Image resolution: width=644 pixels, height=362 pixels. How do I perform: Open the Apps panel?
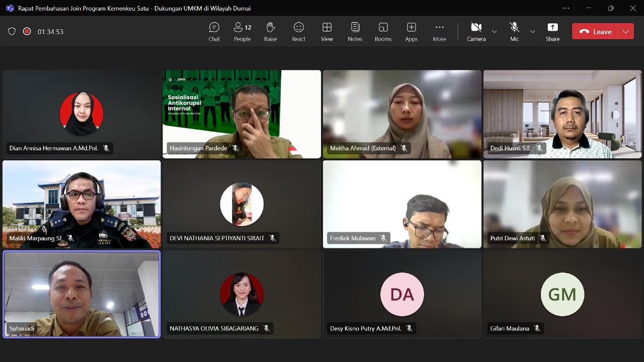(412, 31)
